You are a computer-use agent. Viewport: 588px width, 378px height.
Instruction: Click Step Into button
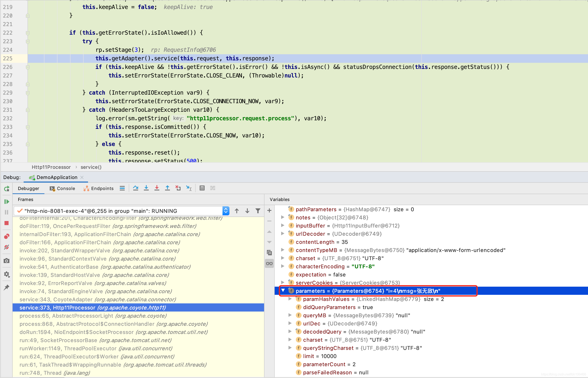[146, 188]
